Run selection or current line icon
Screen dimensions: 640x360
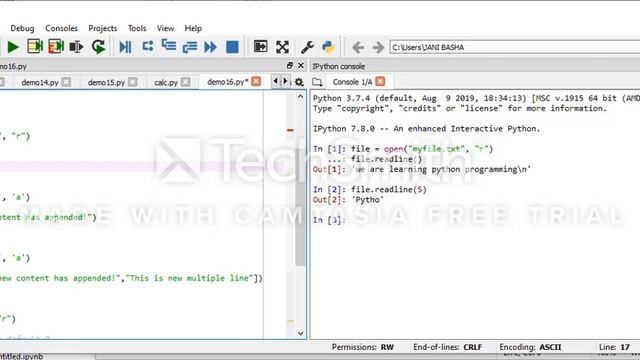click(x=76, y=47)
